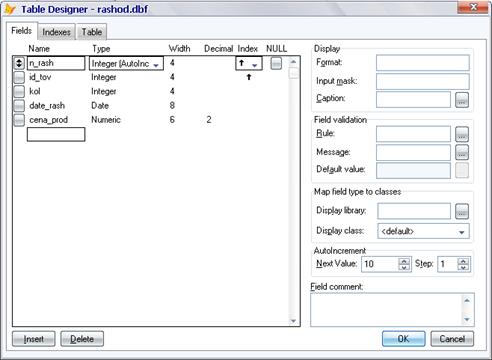The width and height of the screenshot is (492, 360).
Task: Expand the Display class dropdown
Action: point(462,232)
